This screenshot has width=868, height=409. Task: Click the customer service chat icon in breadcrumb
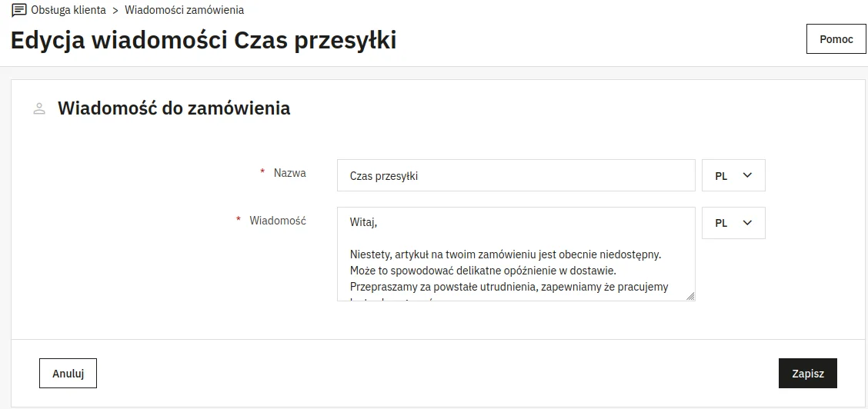point(18,10)
